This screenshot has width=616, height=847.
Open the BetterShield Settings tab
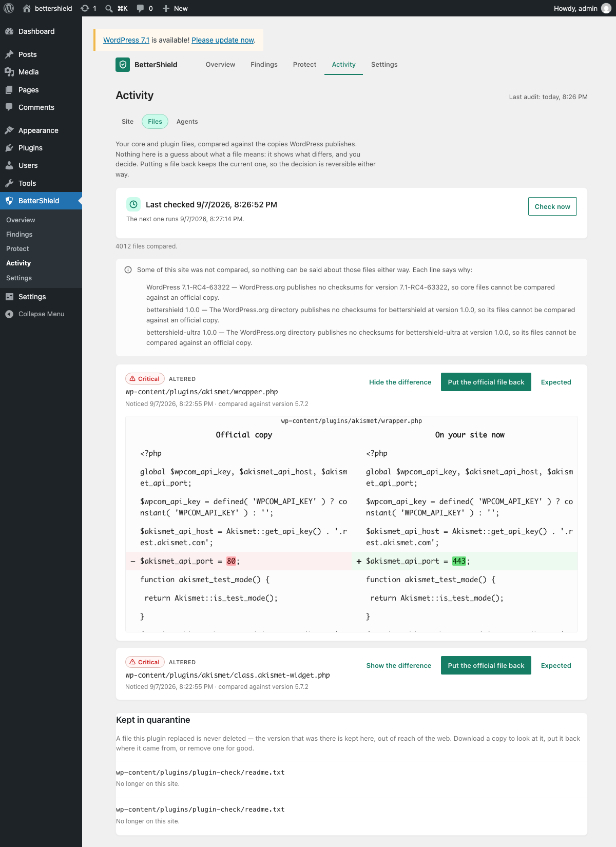coord(384,65)
